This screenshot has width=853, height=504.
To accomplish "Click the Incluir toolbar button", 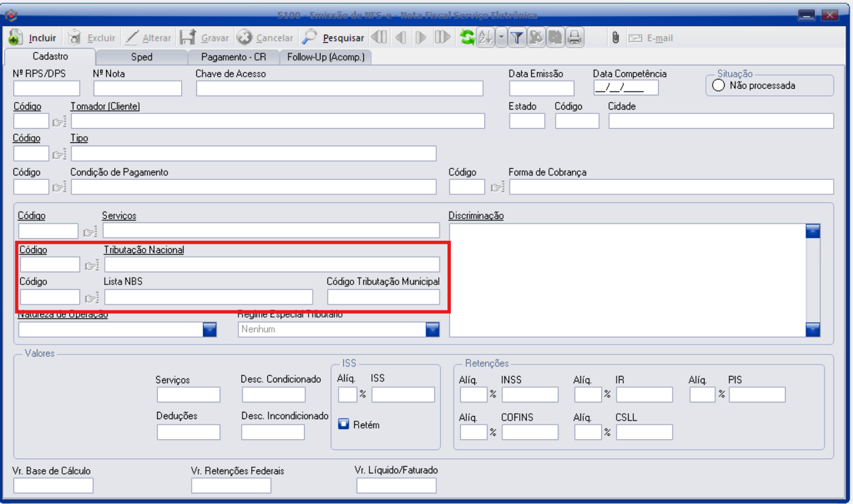I will (34, 37).
